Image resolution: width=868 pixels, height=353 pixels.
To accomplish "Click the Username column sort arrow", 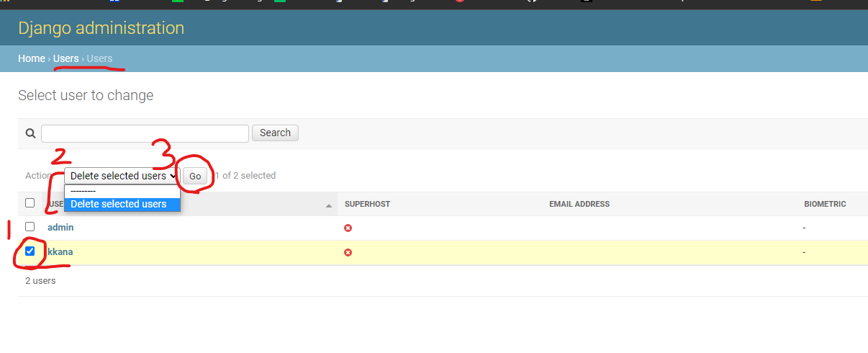I will [329, 206].
